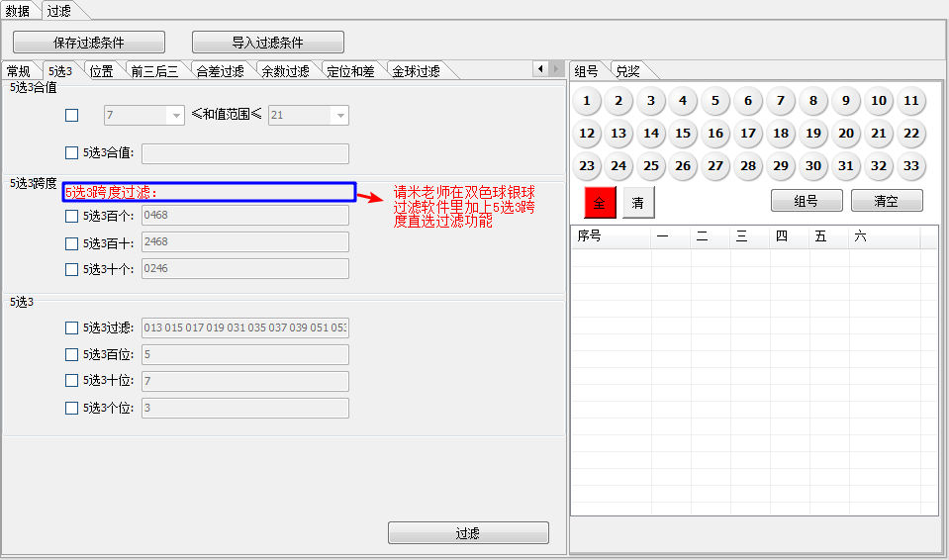Tick the 5选3过滤 checkbox
Screen dimensions: 949x560
pos(71,328)
